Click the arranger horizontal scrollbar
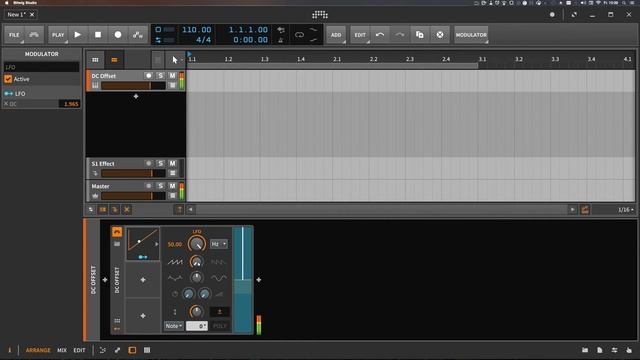 click(381, 209)
